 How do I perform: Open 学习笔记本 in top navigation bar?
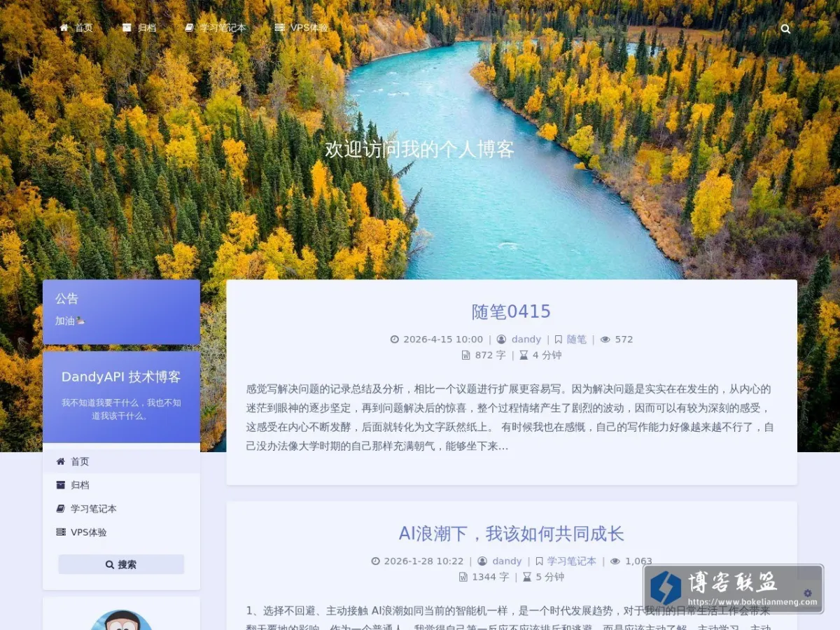pos(216,28)
